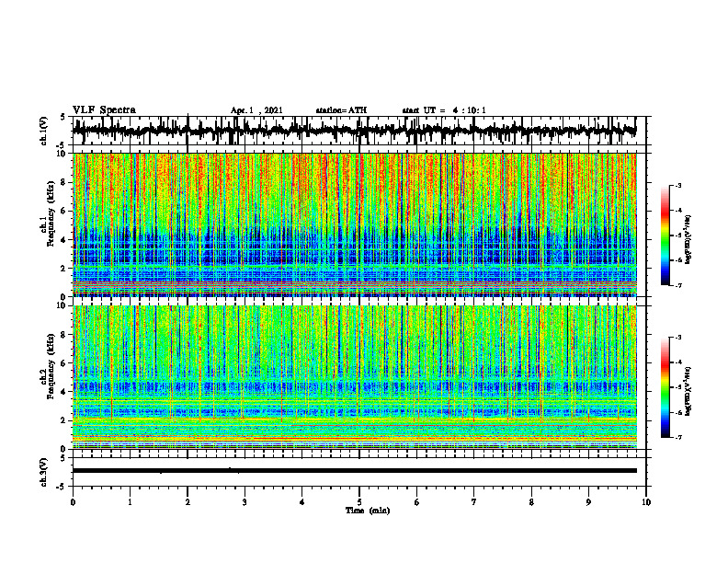Screen dimensions: 728x563
Task: Click the "2" tick on the time axis
Action: 188,502
